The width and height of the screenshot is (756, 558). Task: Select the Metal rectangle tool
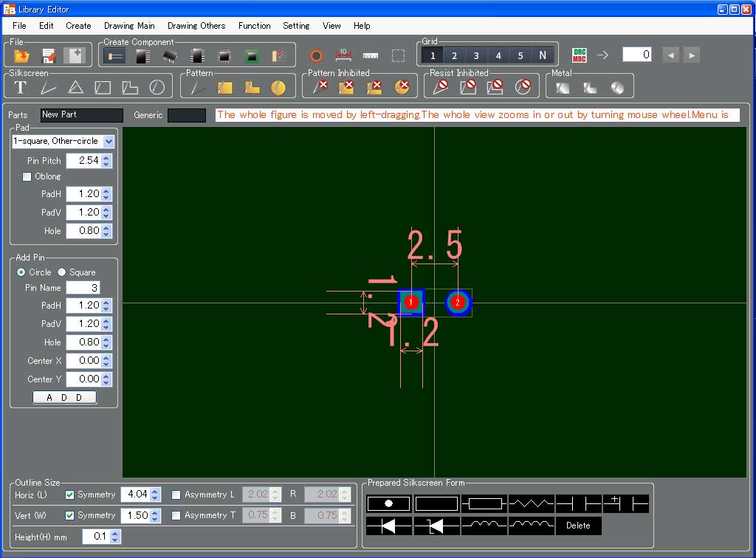coord(563,88)
